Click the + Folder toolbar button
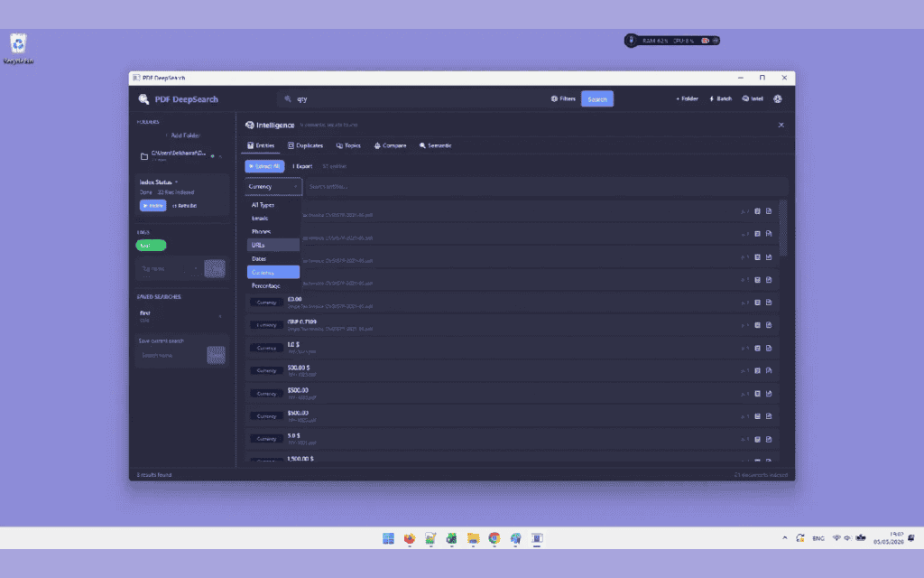The image size is (924, 578). 687,99
